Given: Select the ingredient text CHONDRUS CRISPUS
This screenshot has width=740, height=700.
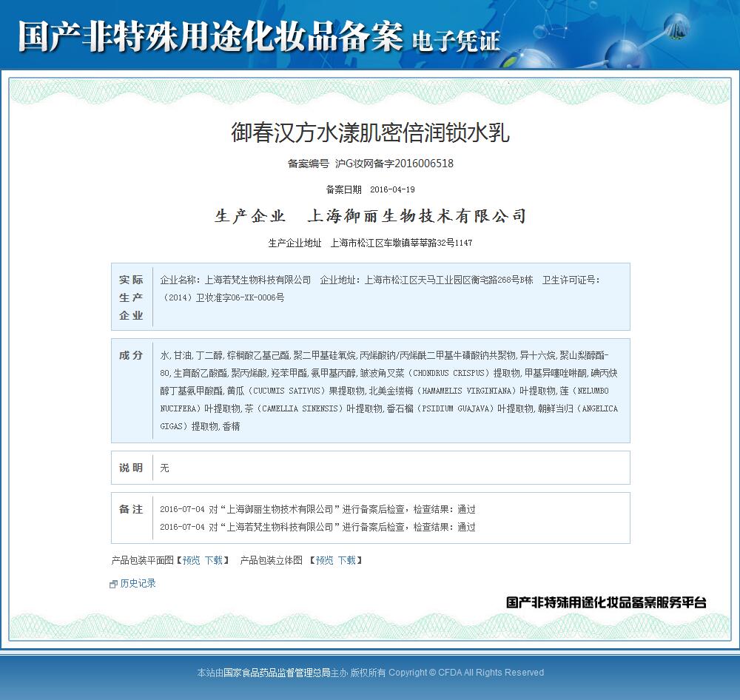Looking at the screenshot, I should [449, 373].
